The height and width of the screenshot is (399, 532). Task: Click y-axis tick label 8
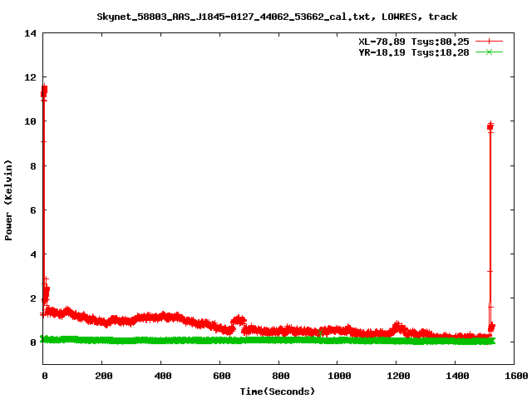33,166
